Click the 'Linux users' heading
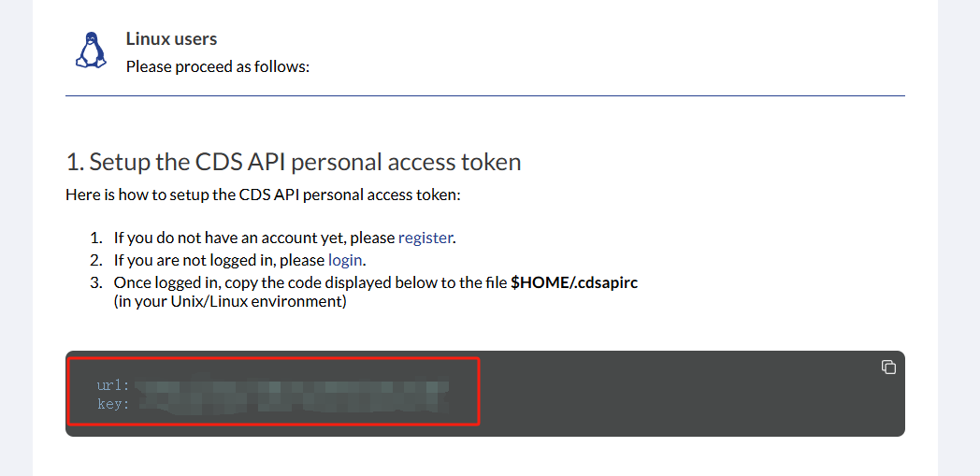 click(x=171, y=38)
